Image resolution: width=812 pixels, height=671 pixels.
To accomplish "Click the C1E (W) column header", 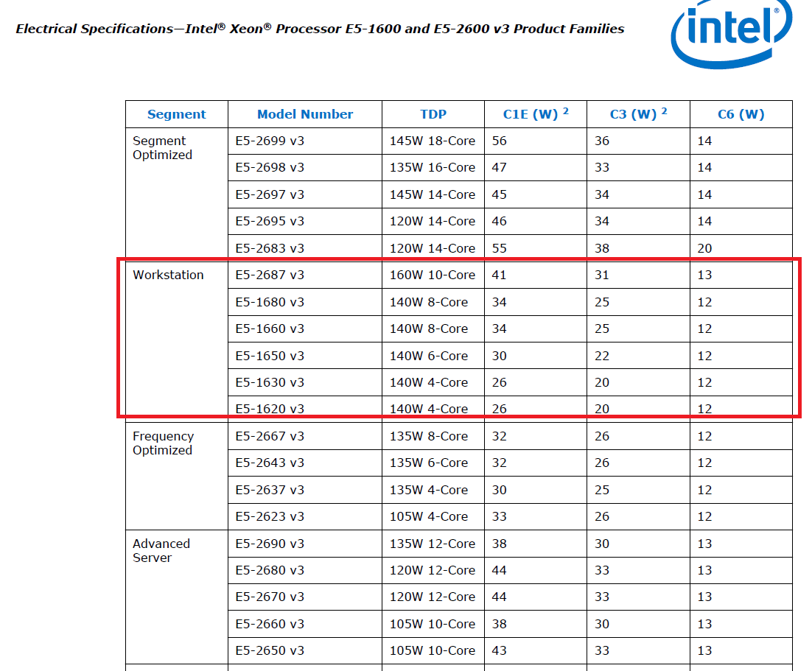I will [x=536, y=114].
